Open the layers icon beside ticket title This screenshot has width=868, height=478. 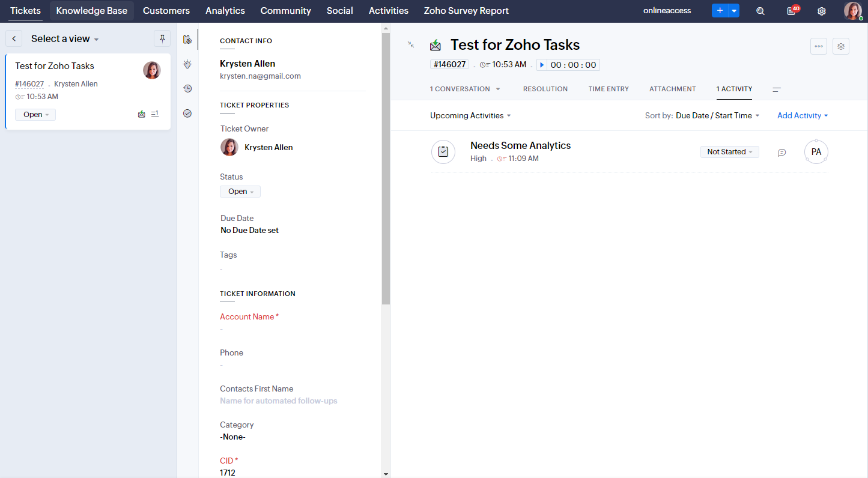841,46
